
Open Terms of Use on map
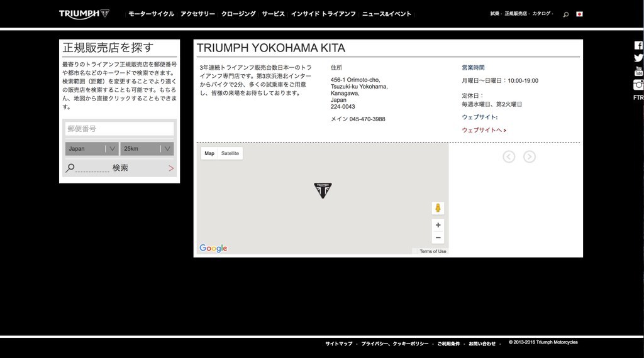[x=433, y=251]
